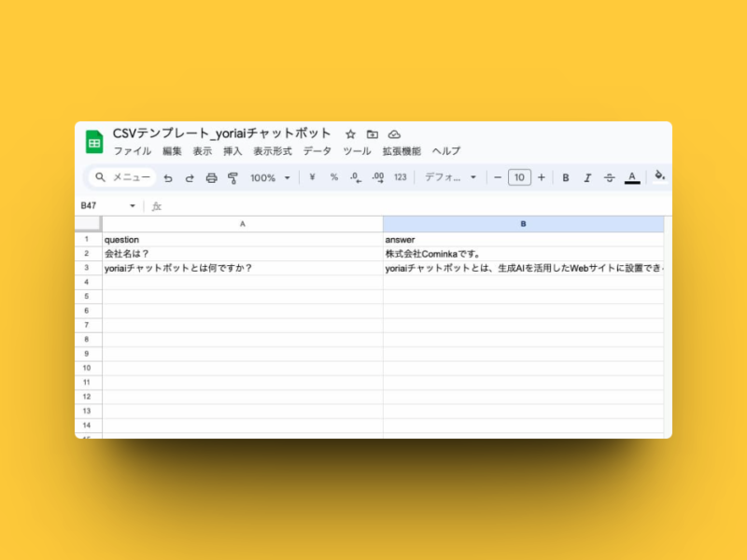
Task: Expand the B47 name box dropdown
Action: (x=133, y=205)
